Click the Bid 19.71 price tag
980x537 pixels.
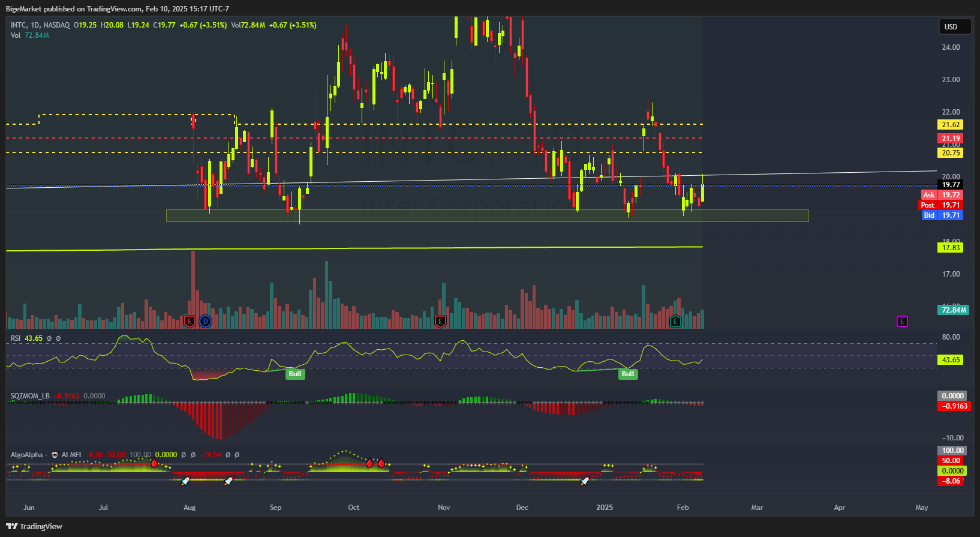942,215
